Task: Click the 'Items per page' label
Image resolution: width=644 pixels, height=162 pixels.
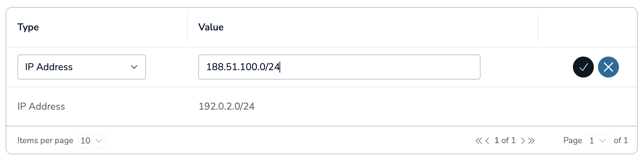Action: [x=45, y=140]
